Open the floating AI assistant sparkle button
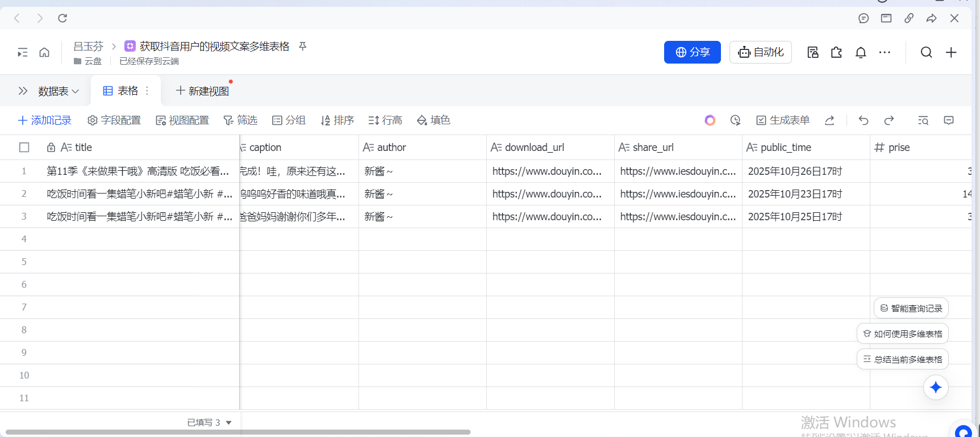This screenshot has width=980, height=437. tap(936, 388)
